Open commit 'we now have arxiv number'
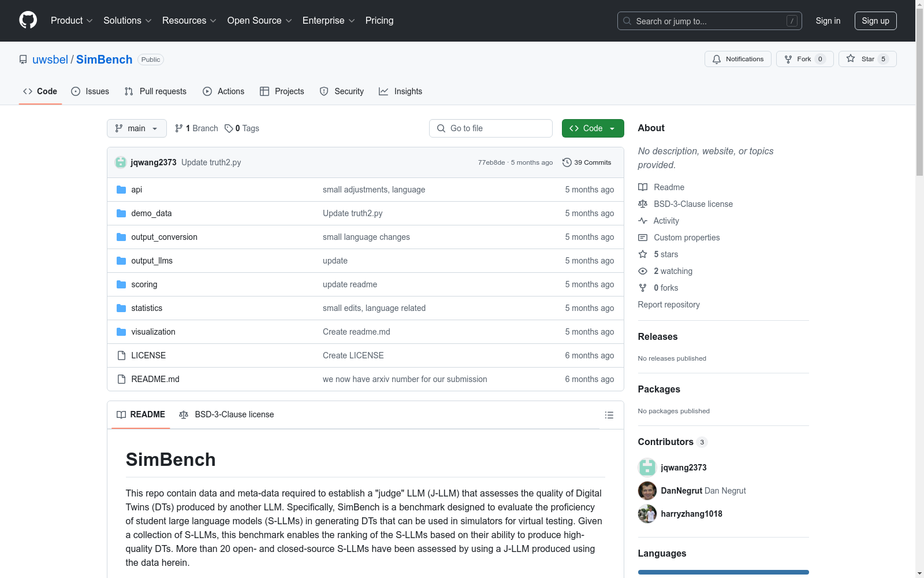The width and height of the screenshot is (924, 578). (405, 379)
